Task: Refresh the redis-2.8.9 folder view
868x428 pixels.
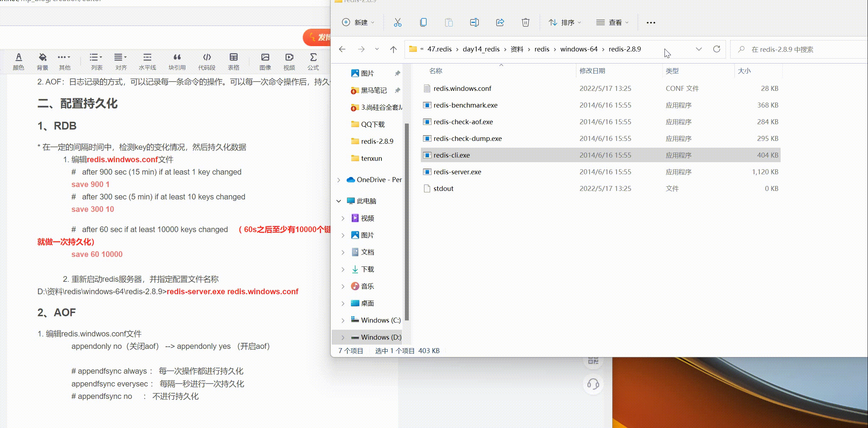Action: (x=716, y=49)
